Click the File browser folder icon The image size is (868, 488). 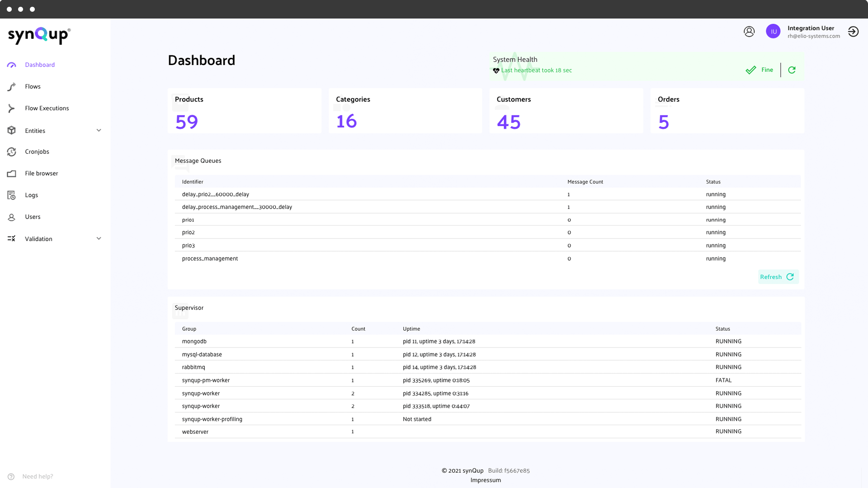12,174
